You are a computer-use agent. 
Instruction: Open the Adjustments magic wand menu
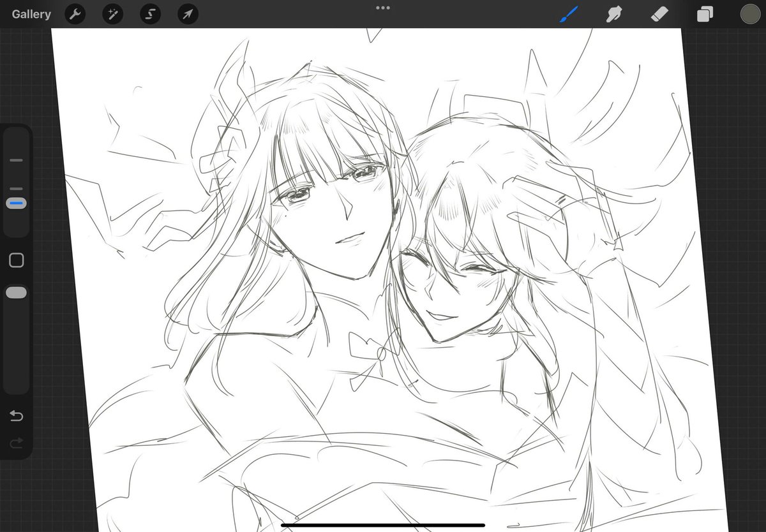point(113,14)
